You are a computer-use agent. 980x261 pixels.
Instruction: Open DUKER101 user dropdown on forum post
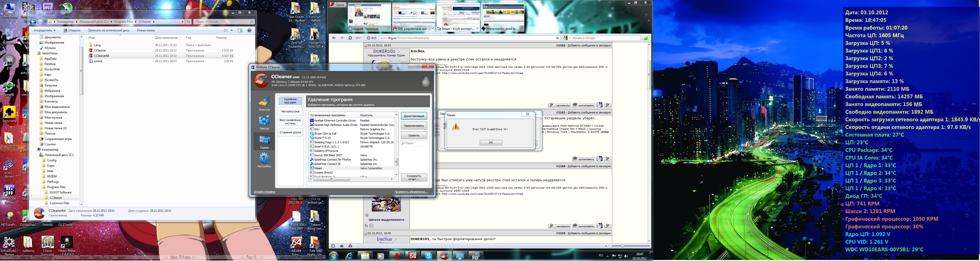point(398,52)
